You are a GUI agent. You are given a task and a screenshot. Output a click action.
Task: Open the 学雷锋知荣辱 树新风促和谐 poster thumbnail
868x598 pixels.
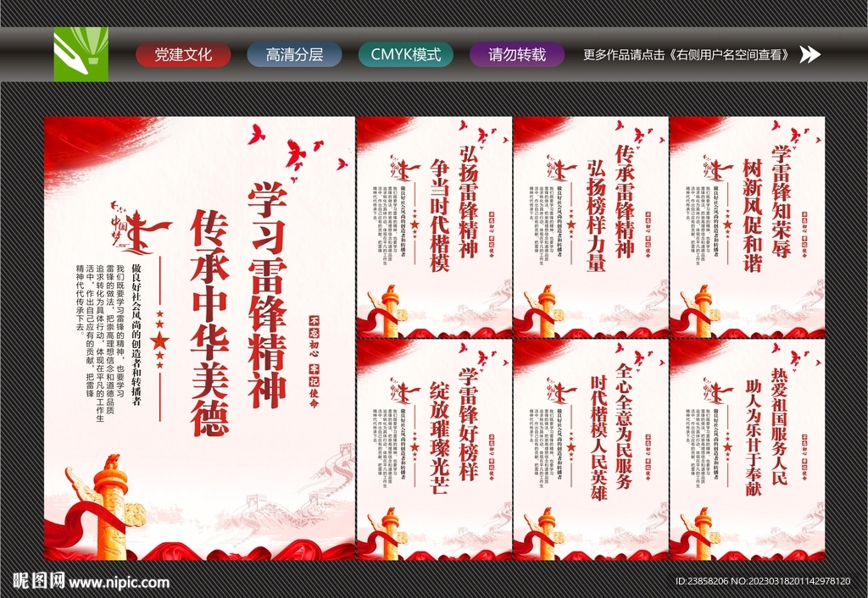[748, 227]
